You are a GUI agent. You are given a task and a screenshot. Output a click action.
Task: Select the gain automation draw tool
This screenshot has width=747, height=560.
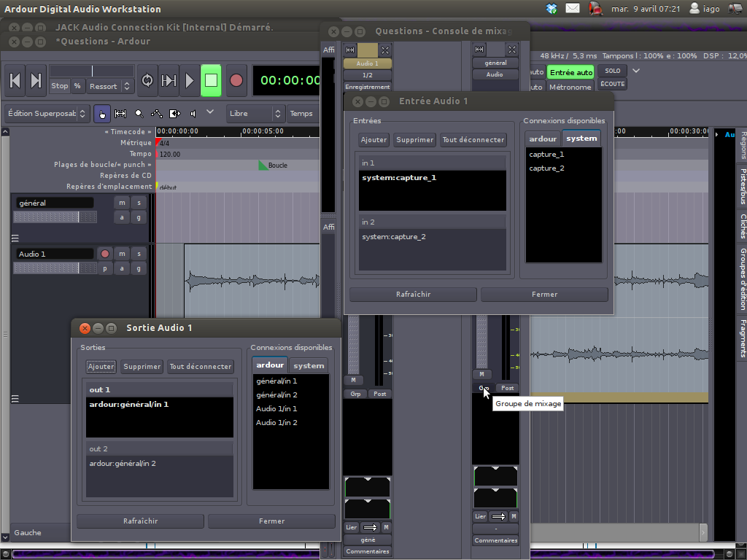coord(157,114)
